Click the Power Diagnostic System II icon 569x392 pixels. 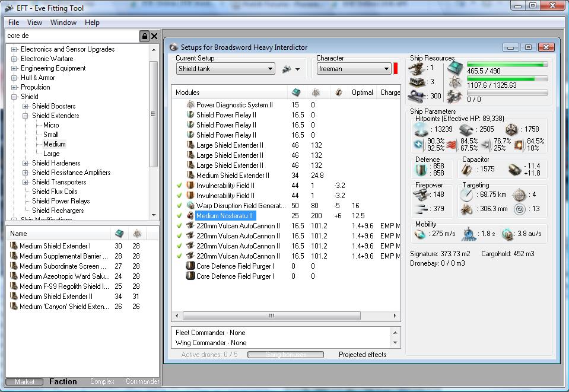click(x=190, y=105)
